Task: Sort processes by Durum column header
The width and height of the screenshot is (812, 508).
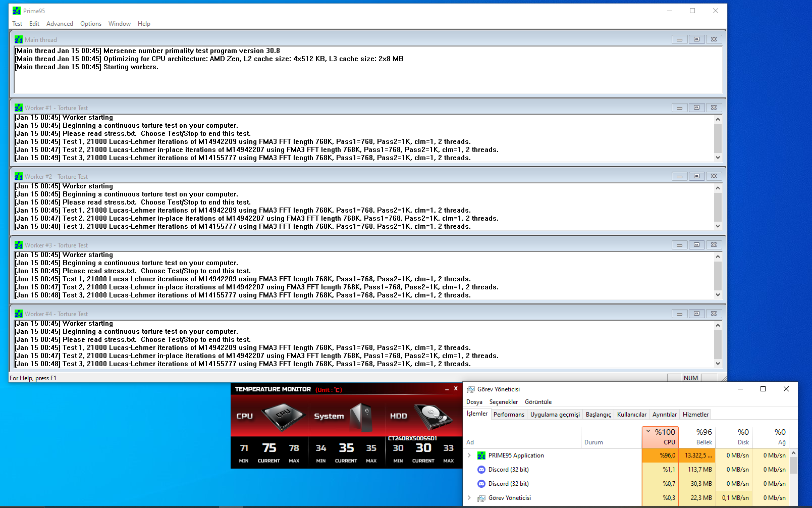Action: (612, 437)
